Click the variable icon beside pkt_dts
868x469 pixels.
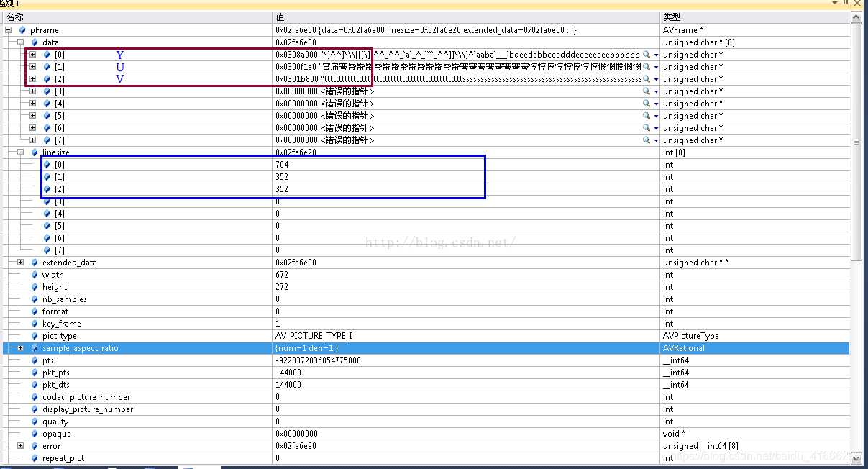[35, 385]
